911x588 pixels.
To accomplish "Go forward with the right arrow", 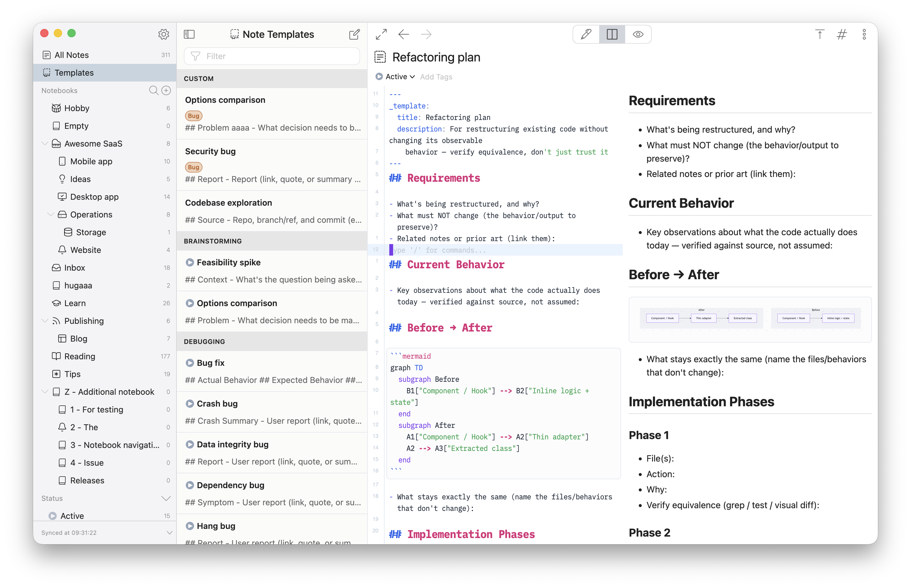I will pos(426,34).
